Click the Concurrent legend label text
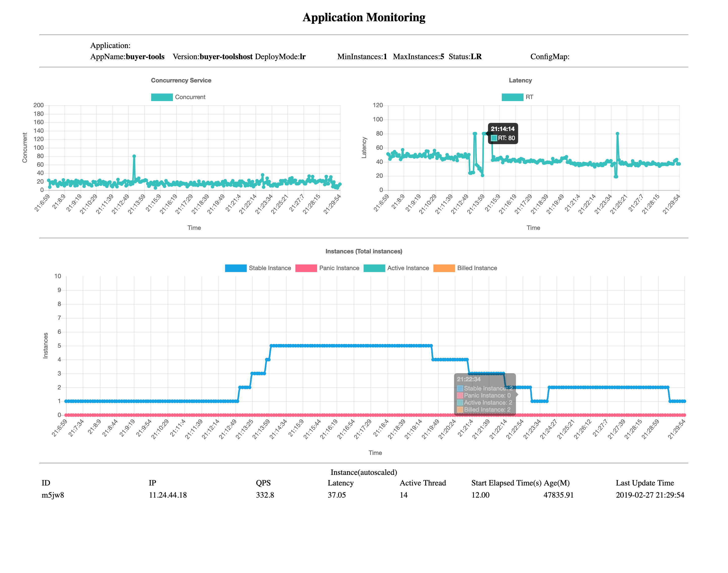The width and height of the screenshot is (728, 573). click(190, 97)
